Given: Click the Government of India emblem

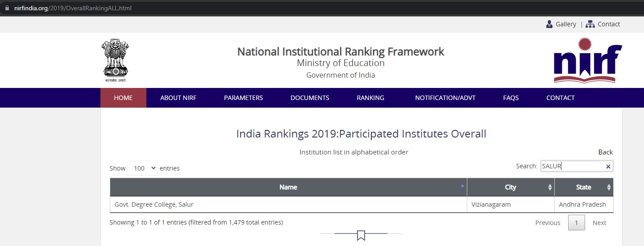Looking at the screenshot, I should pyautogui.click(x=115, y=60).
